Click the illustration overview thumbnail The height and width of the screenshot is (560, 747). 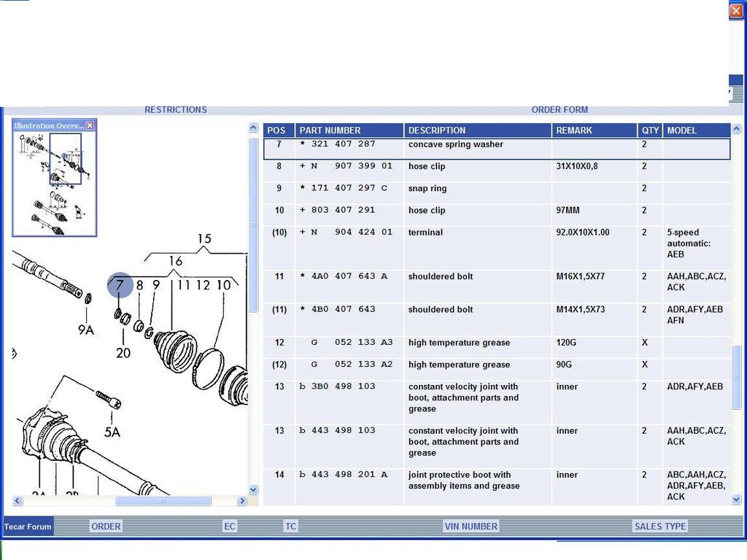pos(55,182)
